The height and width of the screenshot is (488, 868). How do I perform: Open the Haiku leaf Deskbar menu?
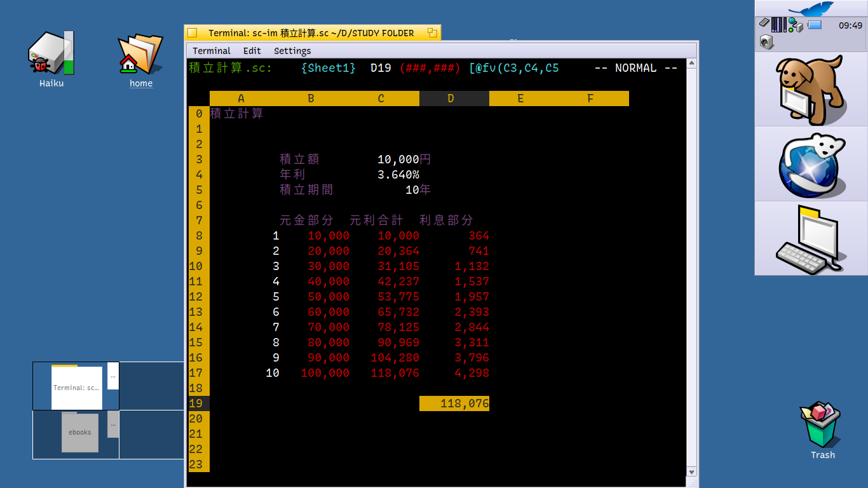[811, 9]
